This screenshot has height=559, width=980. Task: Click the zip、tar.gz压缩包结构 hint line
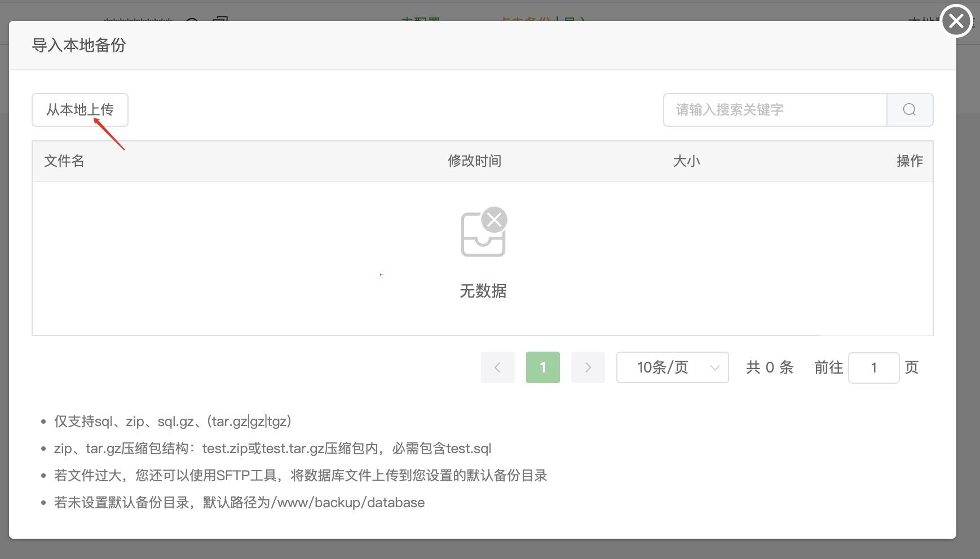tap(273, 449)
